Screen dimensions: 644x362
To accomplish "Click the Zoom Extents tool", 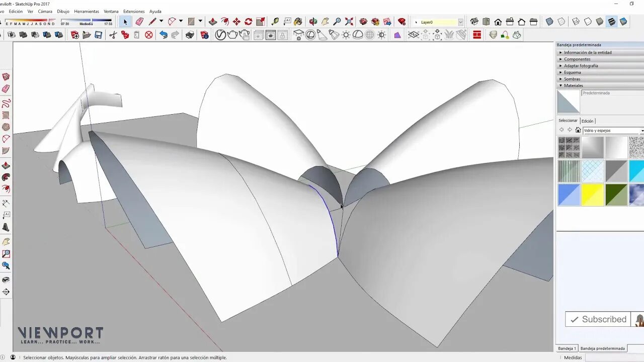I will click(349, 22).
